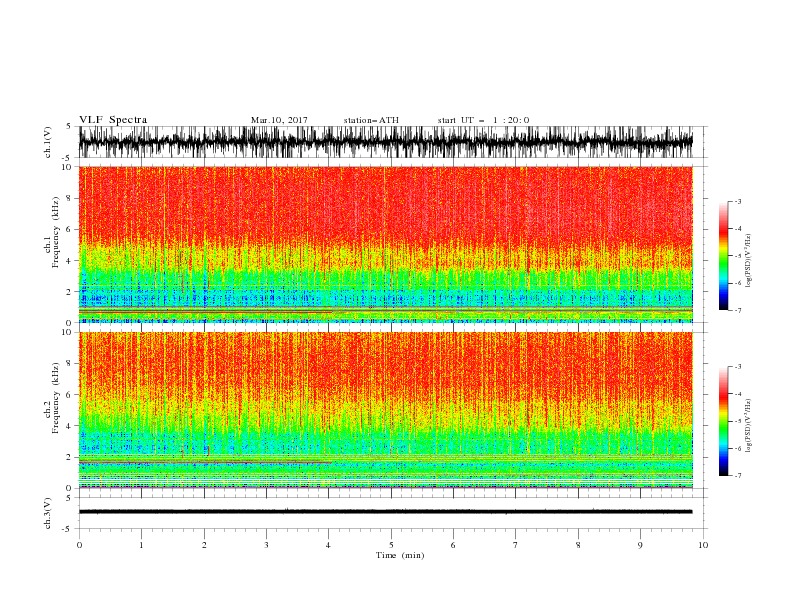Select the "ch.1(V)" waveform axis label
Screen dimensions: 792x612
pyautogui.click(x=48, y=142)
